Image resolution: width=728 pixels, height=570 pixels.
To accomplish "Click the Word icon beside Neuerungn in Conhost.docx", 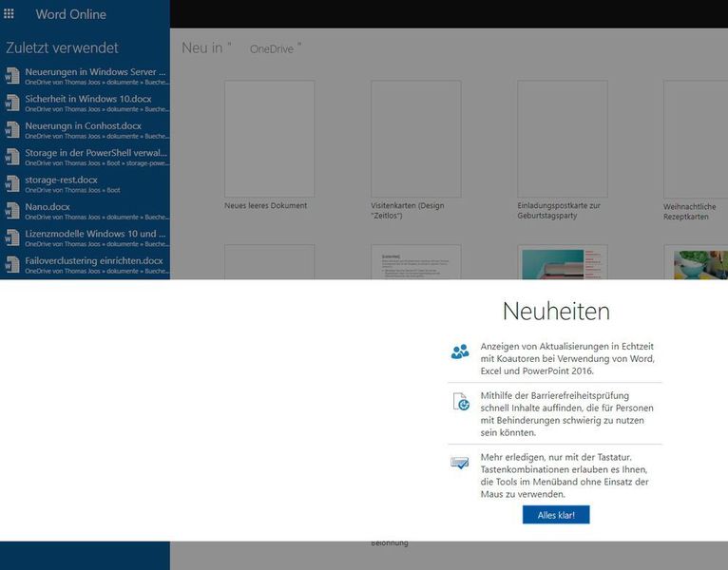I will pyautogui.click(x=12, y=129).
